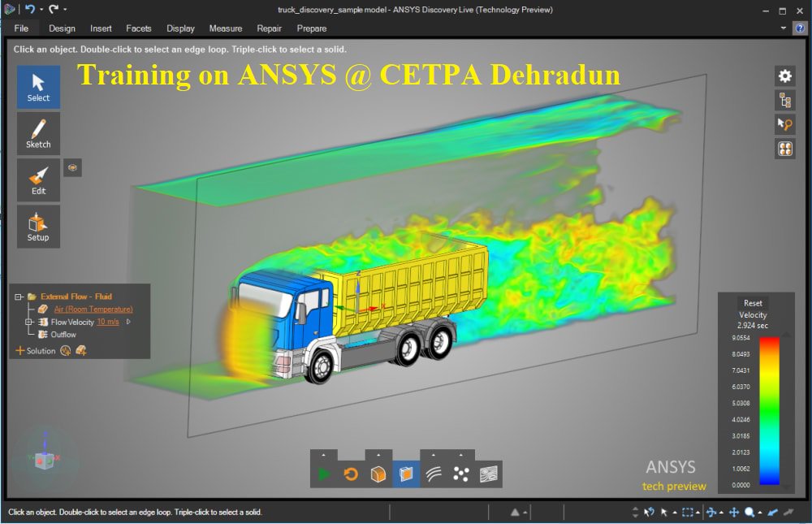Show streamlines results icon

(434, 474)
